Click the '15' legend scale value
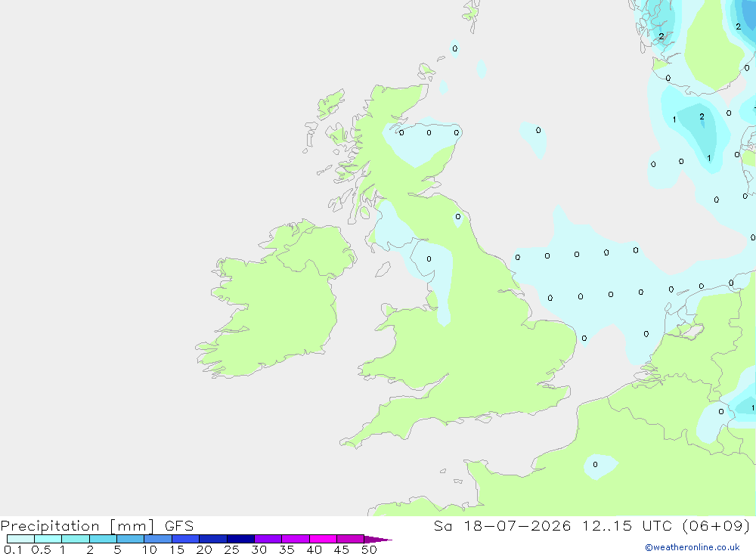The height and width of the screenshot is (554, 756). tap(177, 549)
